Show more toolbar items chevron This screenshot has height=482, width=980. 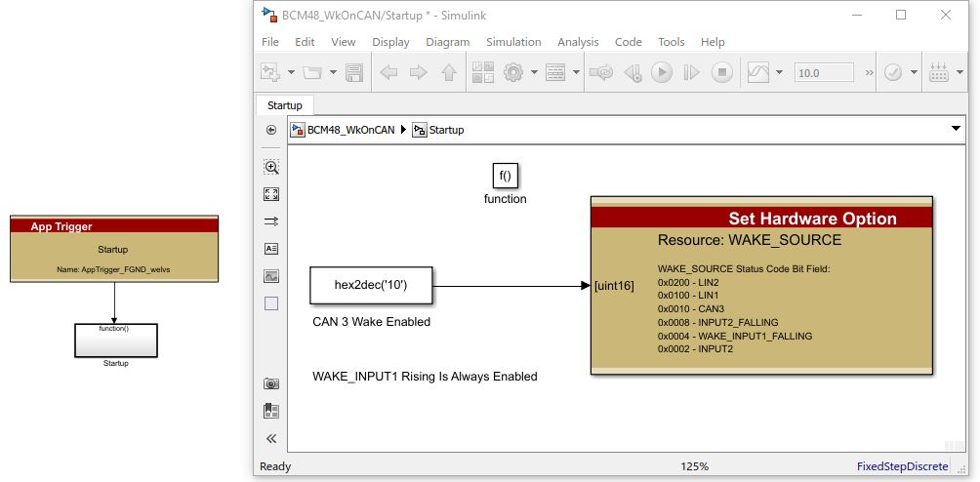pyautogui.click(x=869, y=72)
